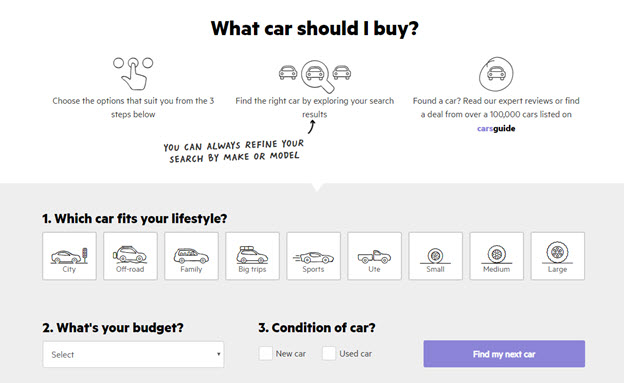
Task: Click the pointing hand options icon
Action: 133,74
